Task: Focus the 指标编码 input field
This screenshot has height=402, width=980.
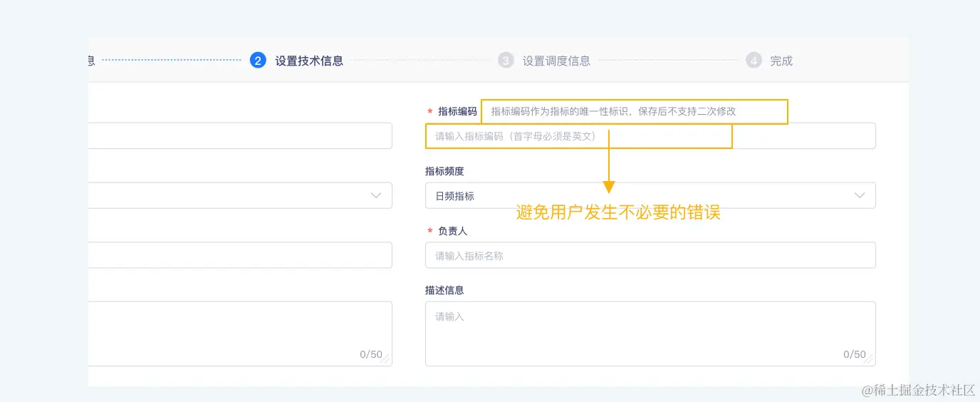Action: pyautogui.click(x=650, y=136)
